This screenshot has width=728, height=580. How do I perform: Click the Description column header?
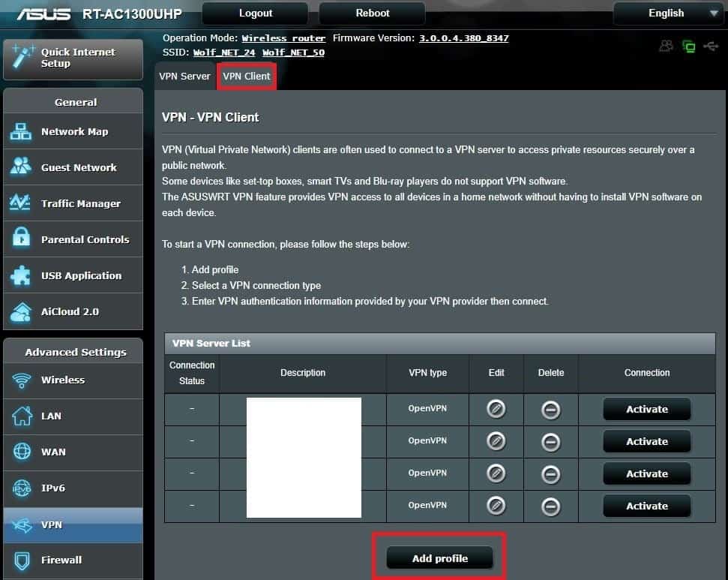303,373
